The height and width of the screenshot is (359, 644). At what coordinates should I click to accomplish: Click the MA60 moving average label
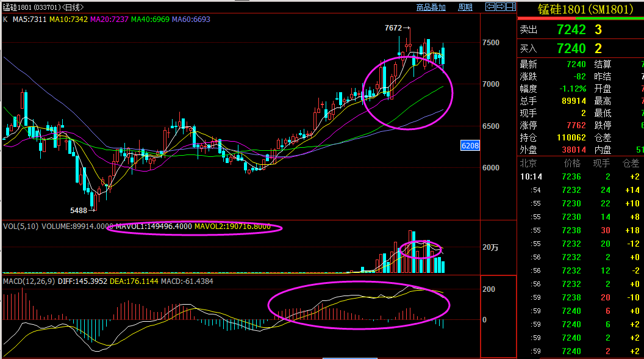click(x=191, y=20)
